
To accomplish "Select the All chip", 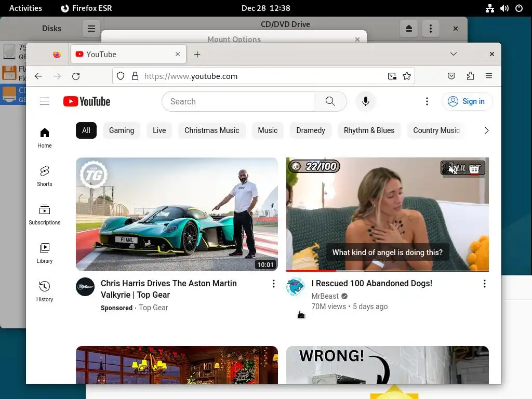I will coord(86,130).
